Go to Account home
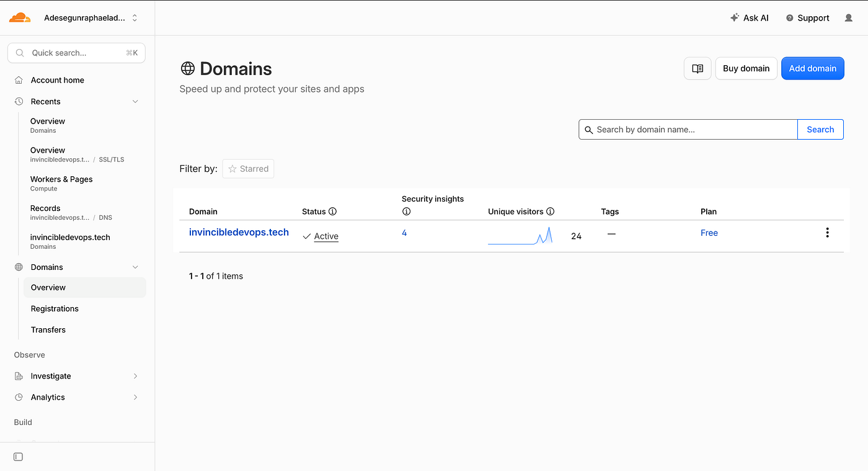 coord(58,80)
